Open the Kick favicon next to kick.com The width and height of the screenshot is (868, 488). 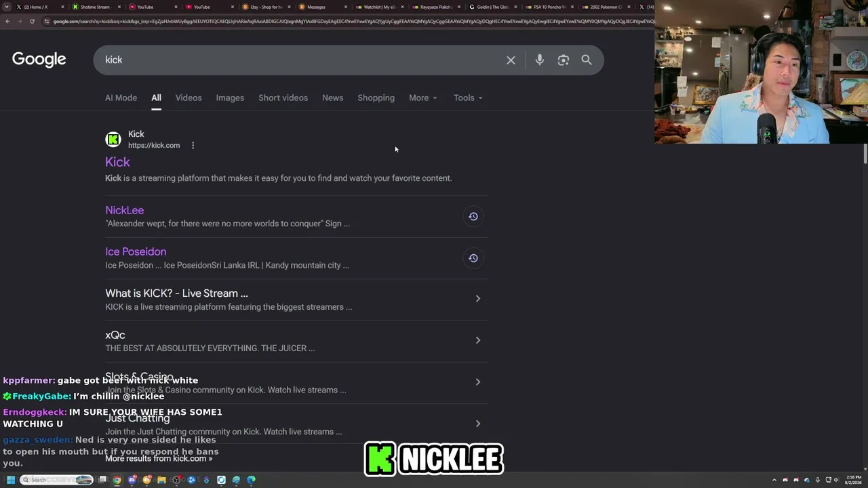click(x=113, y=140)
